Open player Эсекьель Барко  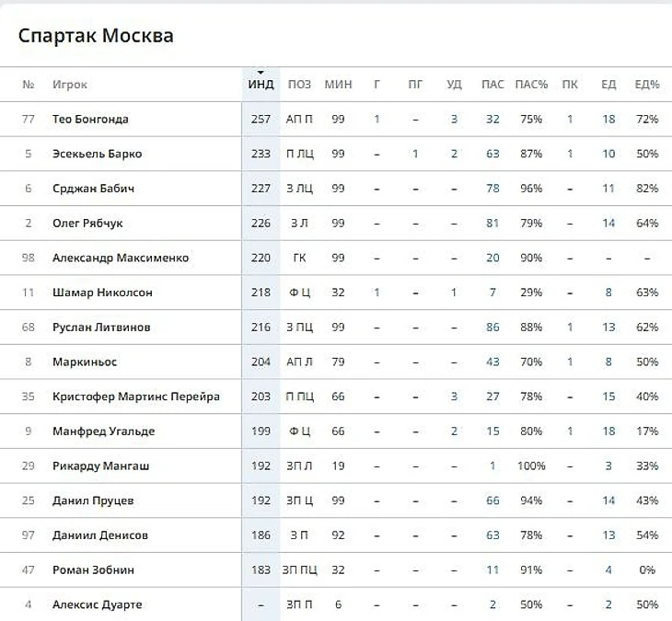[97, 154]
